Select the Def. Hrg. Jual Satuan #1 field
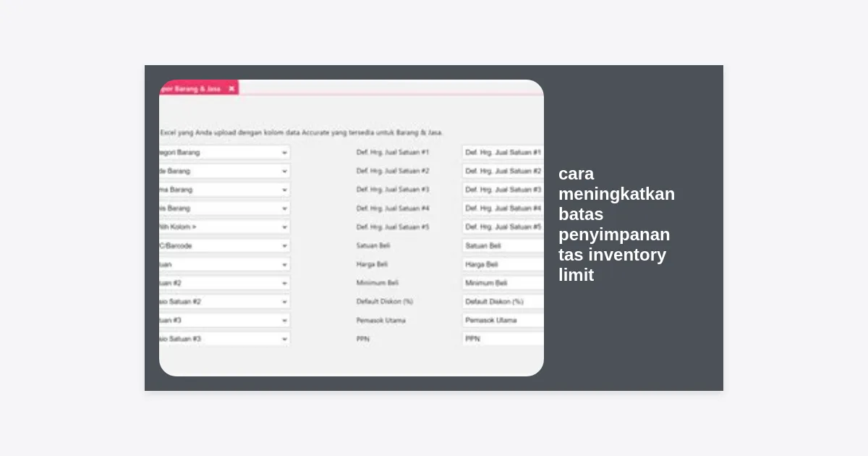The image size is (868, 456). 503,153
